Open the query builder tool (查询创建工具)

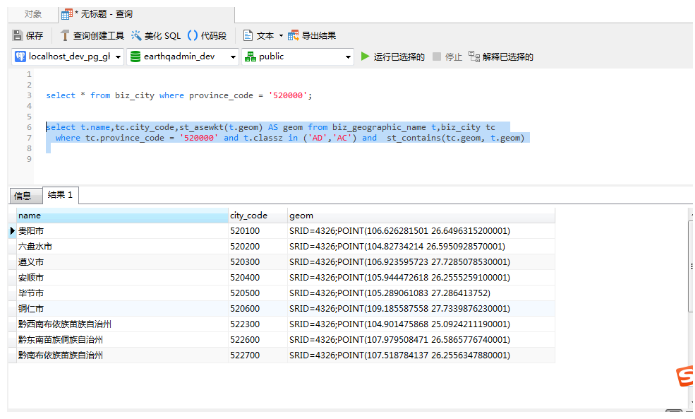pos(92,35)
